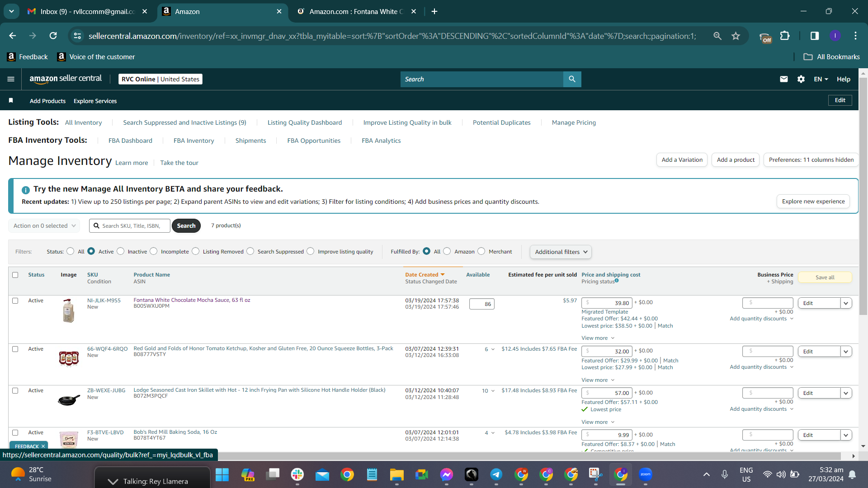The image size is (868, 488).
Task: Open Slack from the taskbar
Action: click(x=297, y=474)
